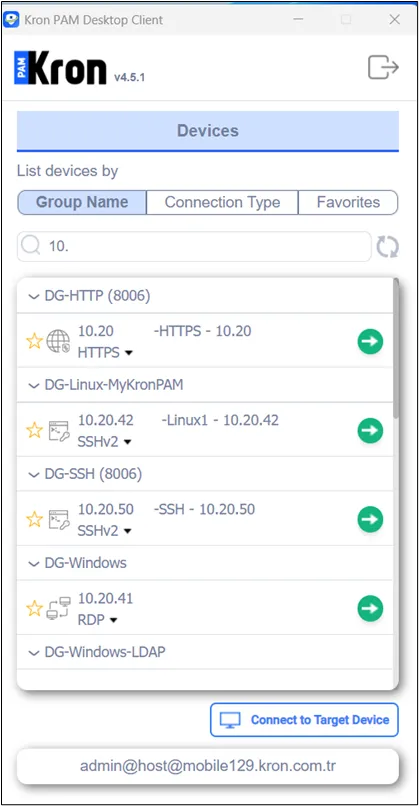This screenshot has height=806, width=419.
Task: Favorite the 10.20 HTTPS device with its star
Action: coord(34,341)
